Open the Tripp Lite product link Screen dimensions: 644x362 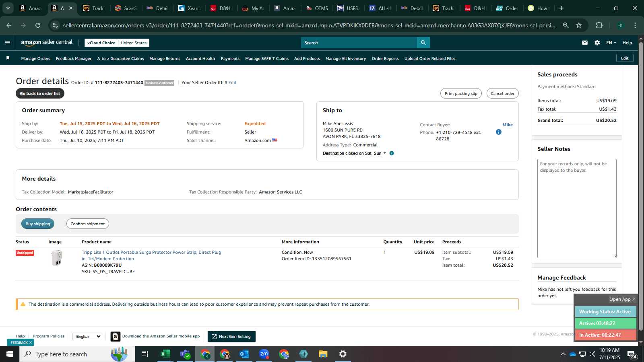[151, 255]
